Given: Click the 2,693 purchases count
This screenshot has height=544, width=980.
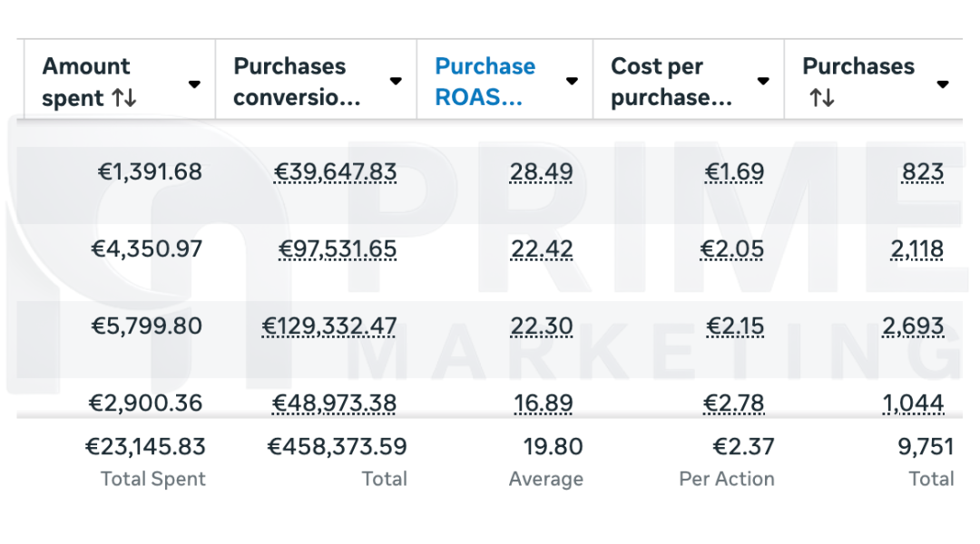Looking at the screenshot, I should 913,326.
